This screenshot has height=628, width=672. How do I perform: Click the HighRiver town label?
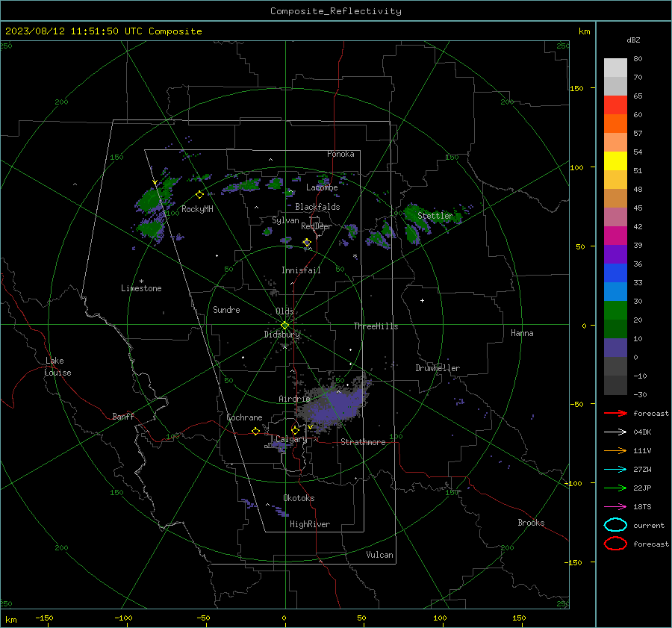[x=310, y=524]
